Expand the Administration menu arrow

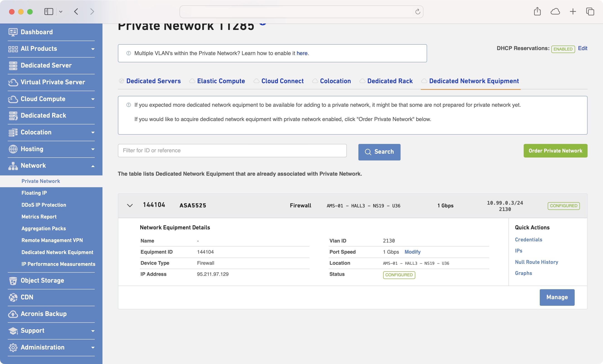(93, 347)
